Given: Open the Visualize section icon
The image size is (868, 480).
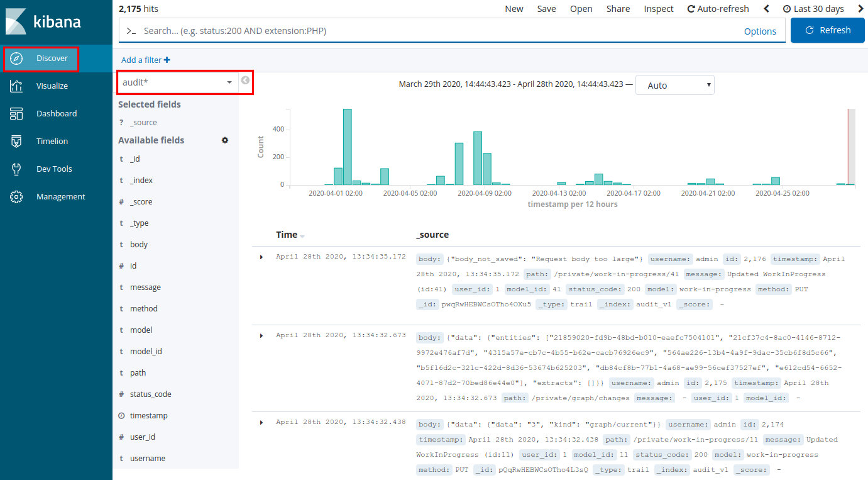Looking at the screenshot, I should (17, 86).
